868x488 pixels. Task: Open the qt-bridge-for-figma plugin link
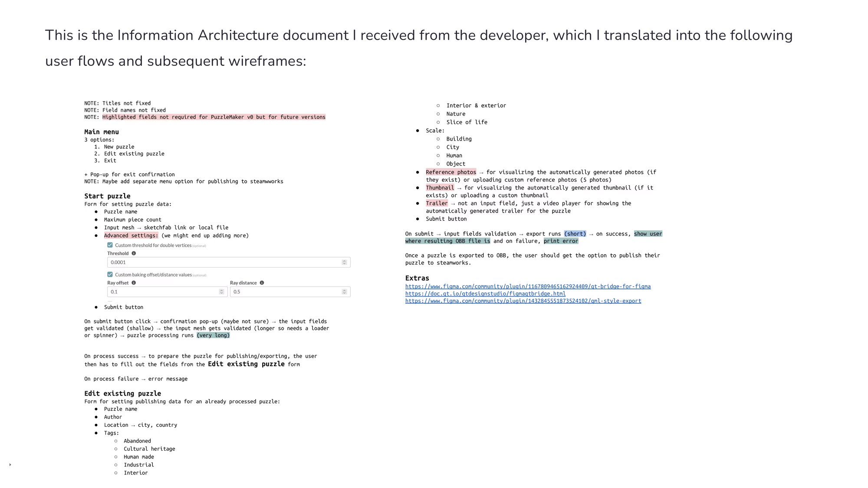coord(528,286)
